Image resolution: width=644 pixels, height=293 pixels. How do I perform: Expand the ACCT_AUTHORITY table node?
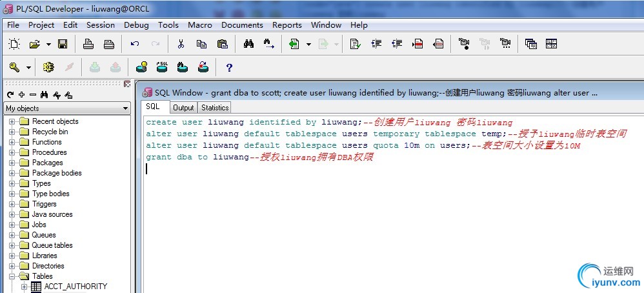pyautogui.click(x=25, y=287)
